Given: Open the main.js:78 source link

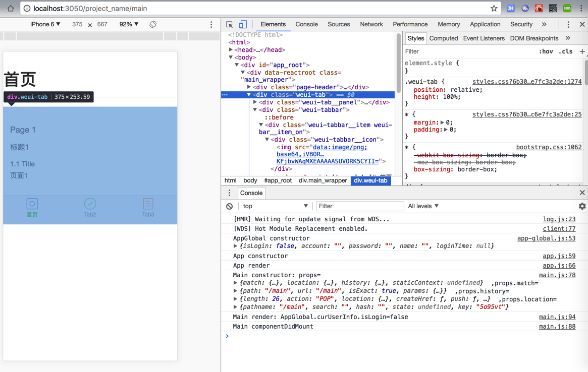Looking at the screenshot, I should click(557, 275).
